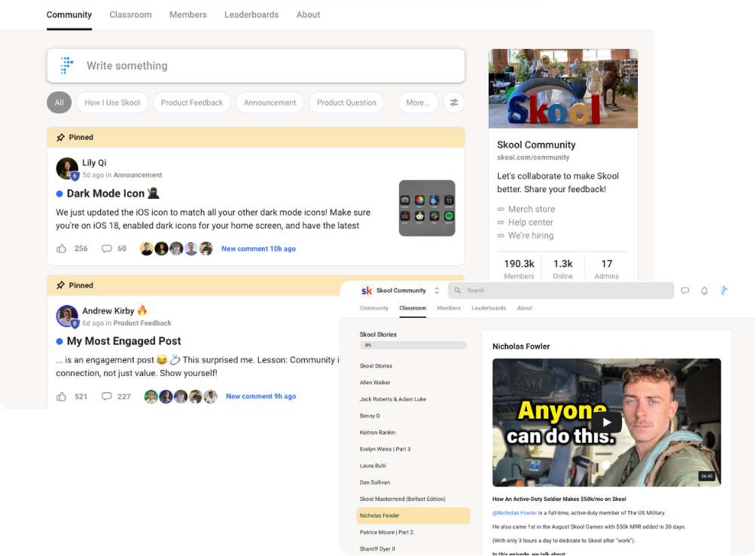Click Andrew Kirby's avatar
The image size is (756, 556).
coord(67,316)
